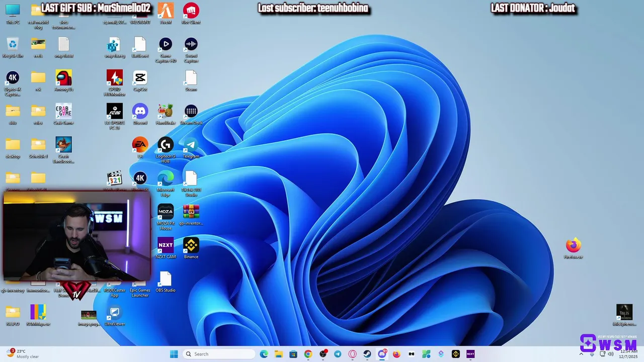Select the CPUID HWMonitor shortcut
Viewport: 644px width, 362px height.
(115, 83)
